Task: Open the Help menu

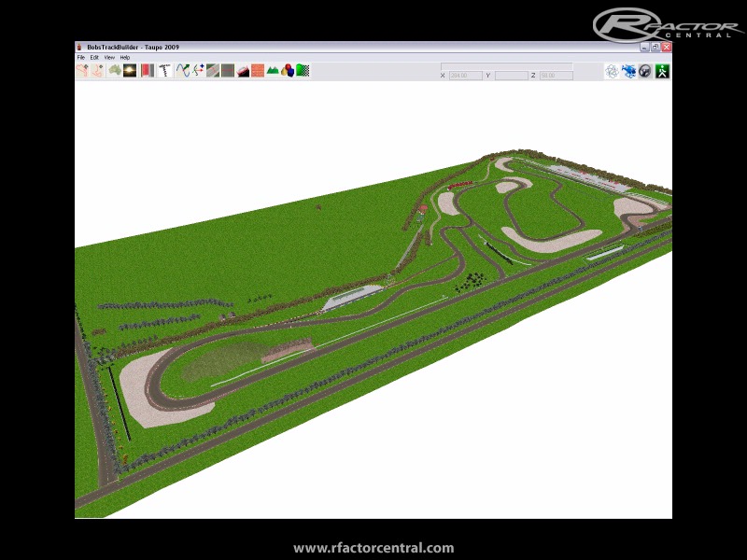Action: pos(125,58)
